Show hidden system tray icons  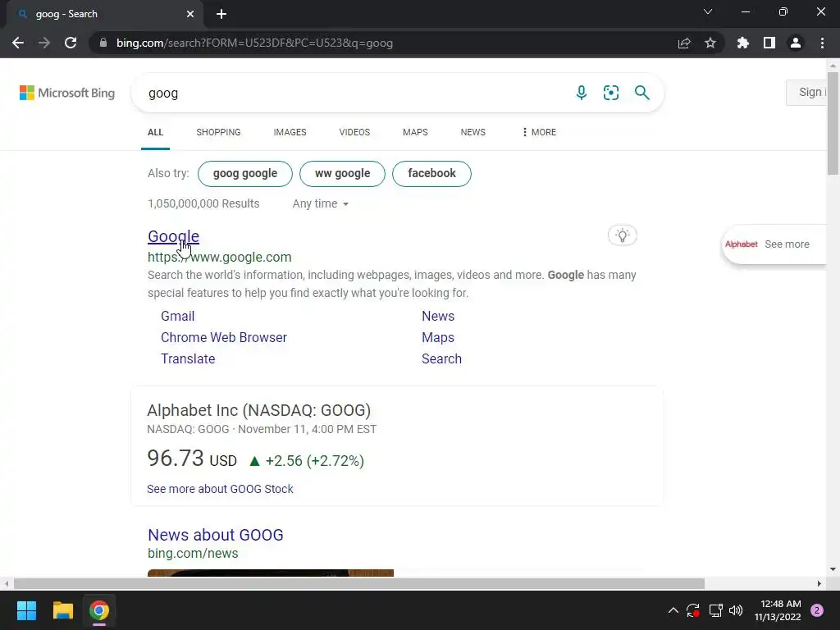pos(673,610)
